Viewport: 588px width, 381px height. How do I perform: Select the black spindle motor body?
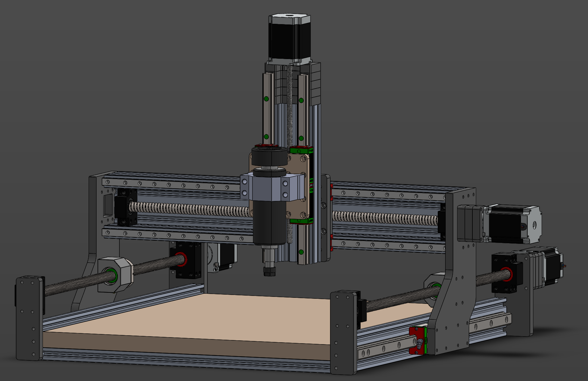click(x=270, y=222)
